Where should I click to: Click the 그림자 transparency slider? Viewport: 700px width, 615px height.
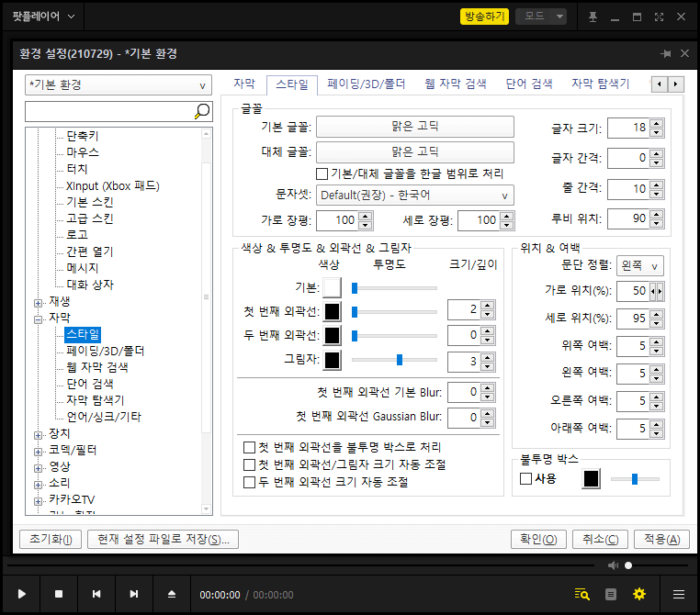[x=394, y=360]
